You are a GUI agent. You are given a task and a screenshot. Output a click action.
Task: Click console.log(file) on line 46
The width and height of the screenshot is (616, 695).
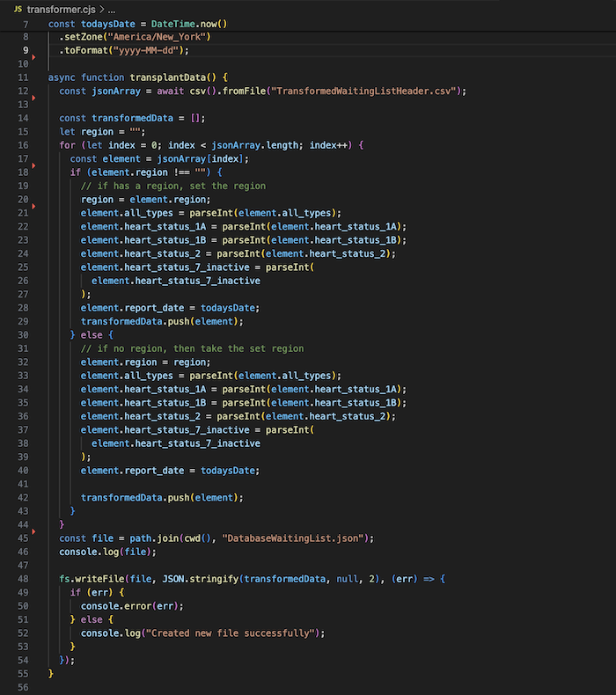107,552
